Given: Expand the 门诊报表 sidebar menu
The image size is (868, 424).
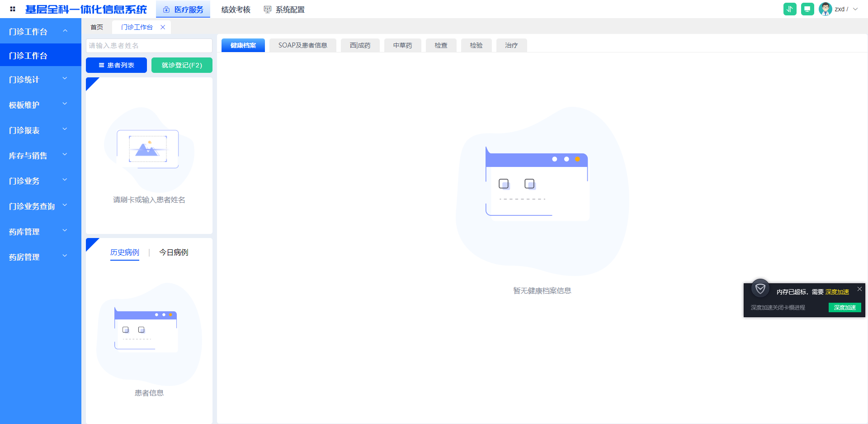Looking at the screenshot, I should (41, 130).
